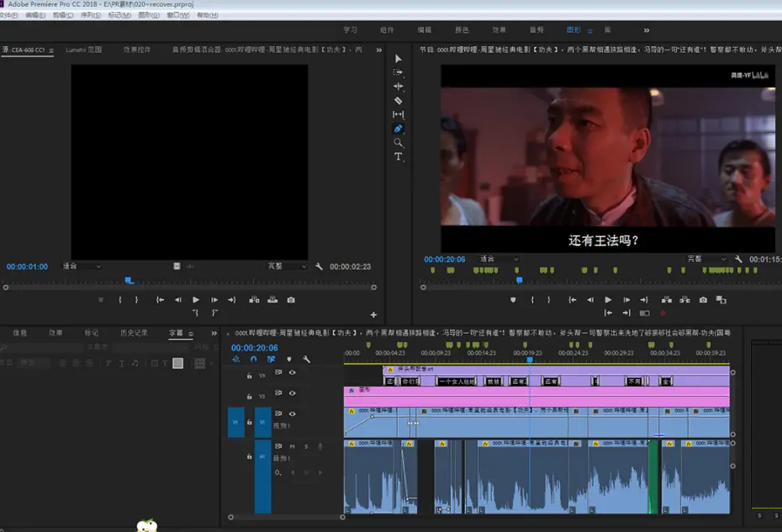Open Program monitor playback resolution dropdown
The height and width of the screenshot is (532, 782).
coord(706,259)
